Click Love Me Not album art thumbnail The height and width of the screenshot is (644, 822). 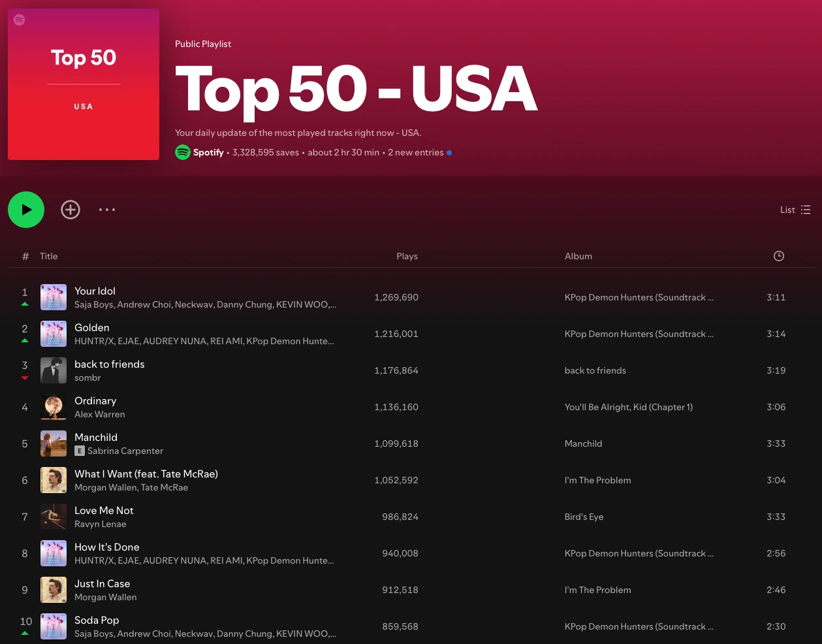tap(54, 517)
